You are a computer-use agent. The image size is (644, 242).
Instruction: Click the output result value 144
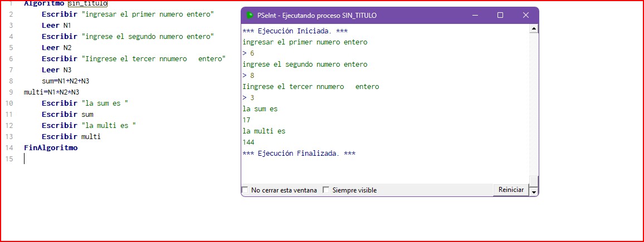pyautogui.click(x=248, y=142)
